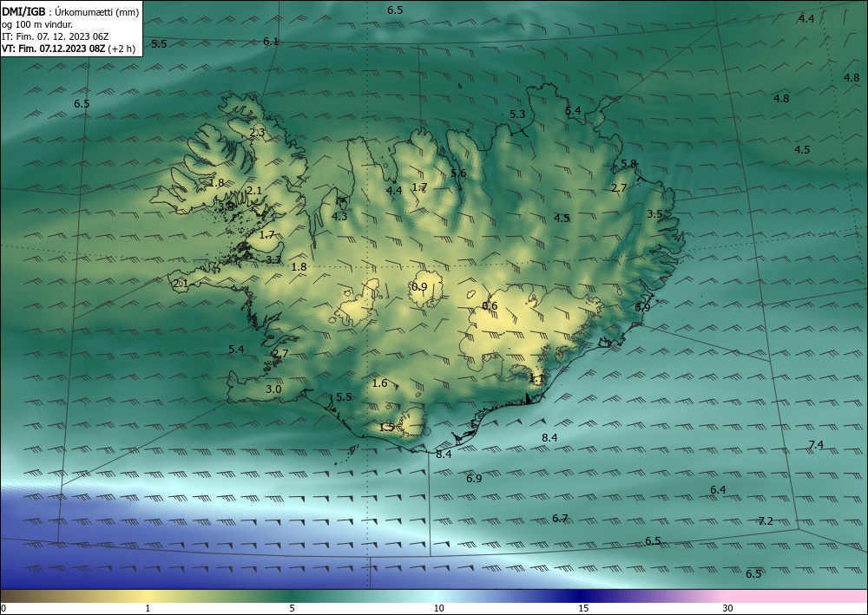Click the 6.1 value on the map
This screenshot has width=868, height=615.
pos(271,42)
